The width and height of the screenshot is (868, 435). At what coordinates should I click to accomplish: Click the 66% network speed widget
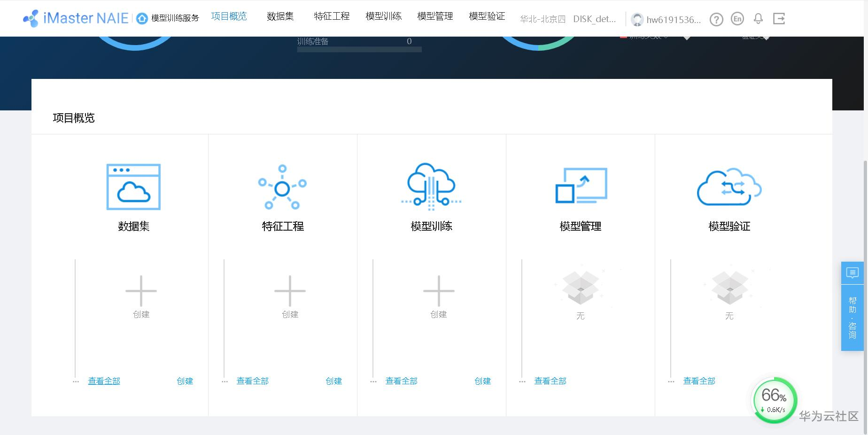click(x=775, y=400)
